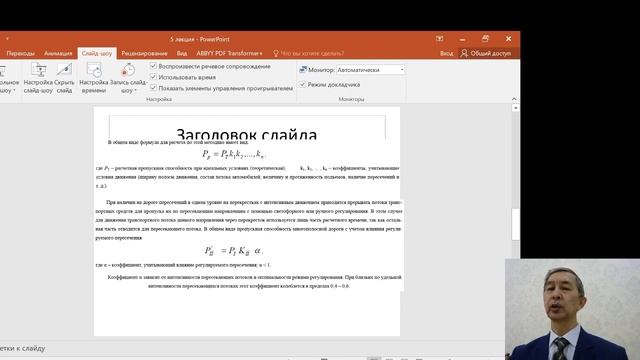The width and height of the screenshot is (640, 360).
Task: Switch to the Рецензирование tab
Action: 144,53
